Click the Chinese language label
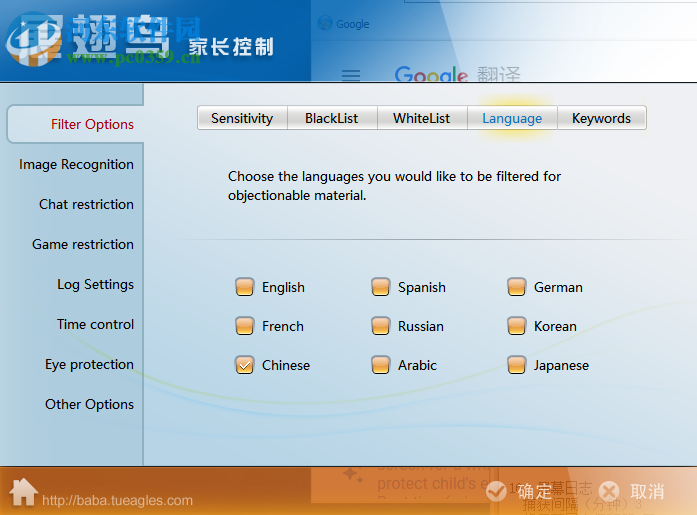 tap(286, 365)
